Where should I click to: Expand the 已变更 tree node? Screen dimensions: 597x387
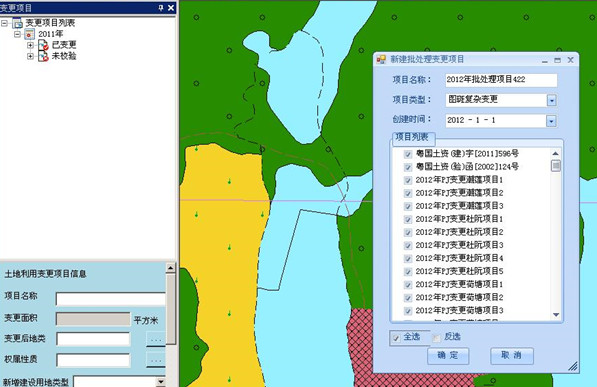pos(30,45)
